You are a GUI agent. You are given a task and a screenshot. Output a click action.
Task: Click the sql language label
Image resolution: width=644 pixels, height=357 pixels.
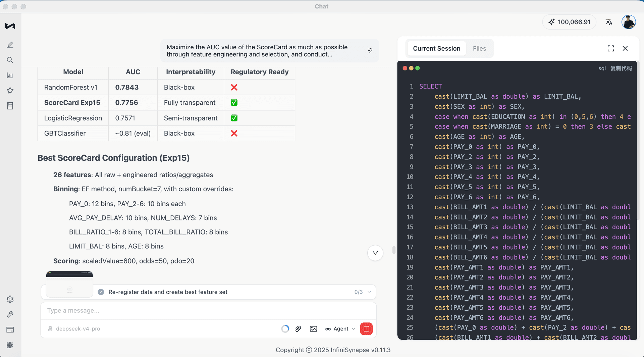point(602,68)
